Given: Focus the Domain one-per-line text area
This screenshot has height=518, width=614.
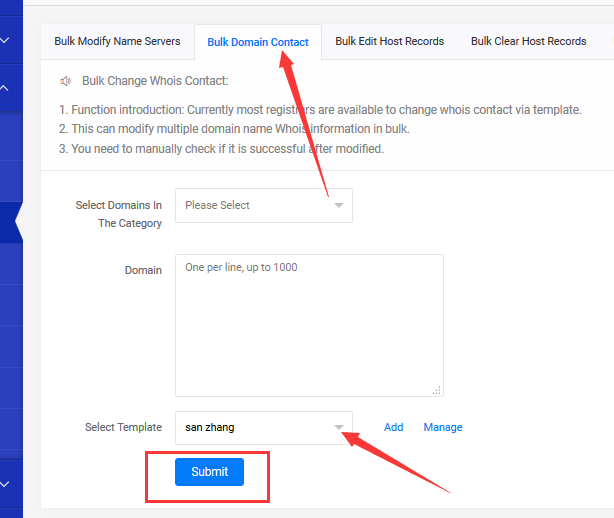Looking at the screenshot, I should pos(309,325).
